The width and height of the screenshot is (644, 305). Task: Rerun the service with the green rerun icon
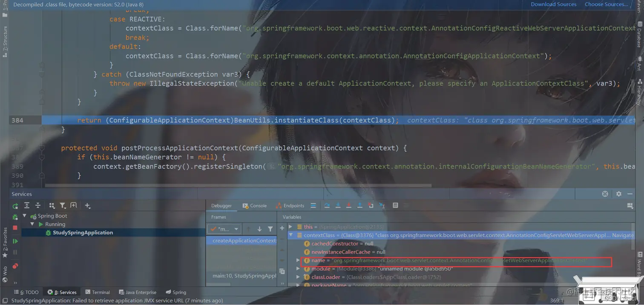click(15, 206)
